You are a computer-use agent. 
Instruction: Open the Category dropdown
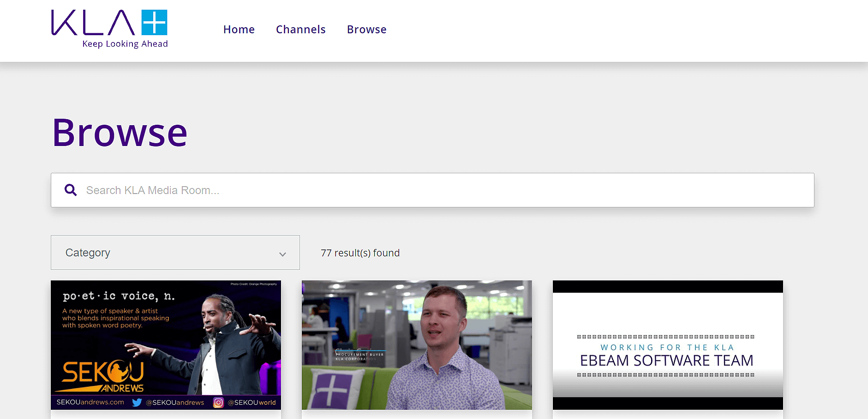click(x=175, y=253)
